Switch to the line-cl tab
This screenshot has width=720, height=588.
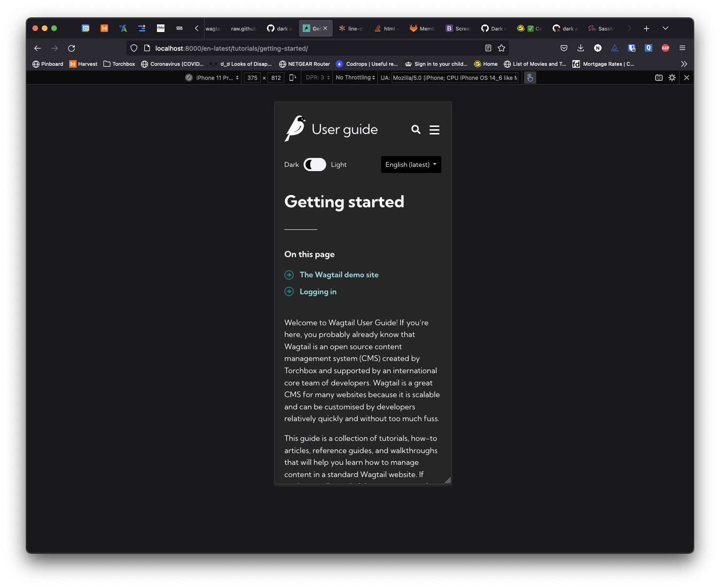tap(352, 28)
